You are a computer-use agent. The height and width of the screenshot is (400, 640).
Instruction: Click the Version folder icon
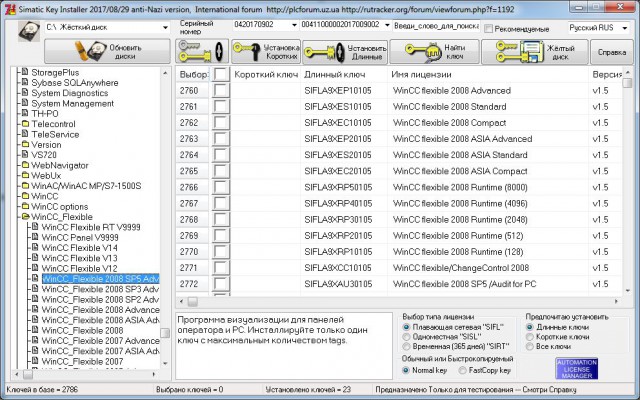point(25,144)
